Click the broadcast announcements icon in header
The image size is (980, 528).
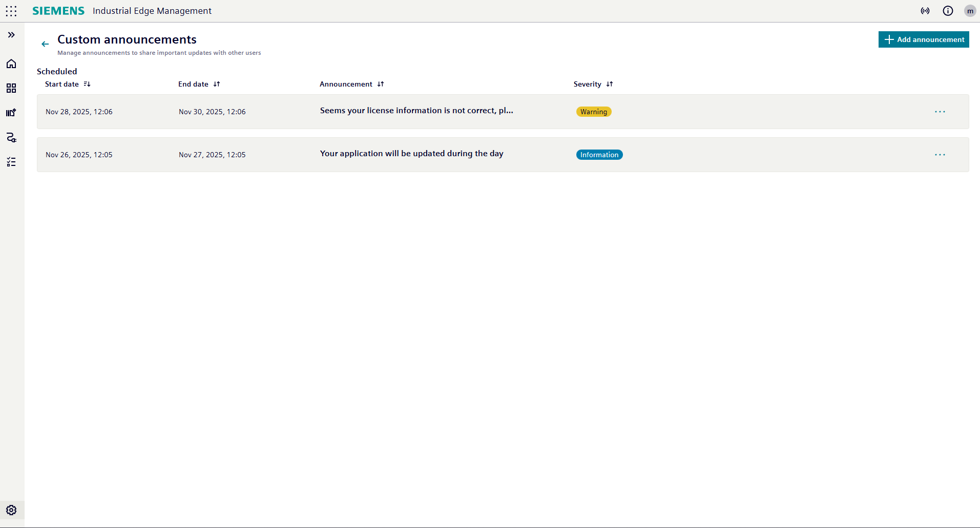coord(925,11)
